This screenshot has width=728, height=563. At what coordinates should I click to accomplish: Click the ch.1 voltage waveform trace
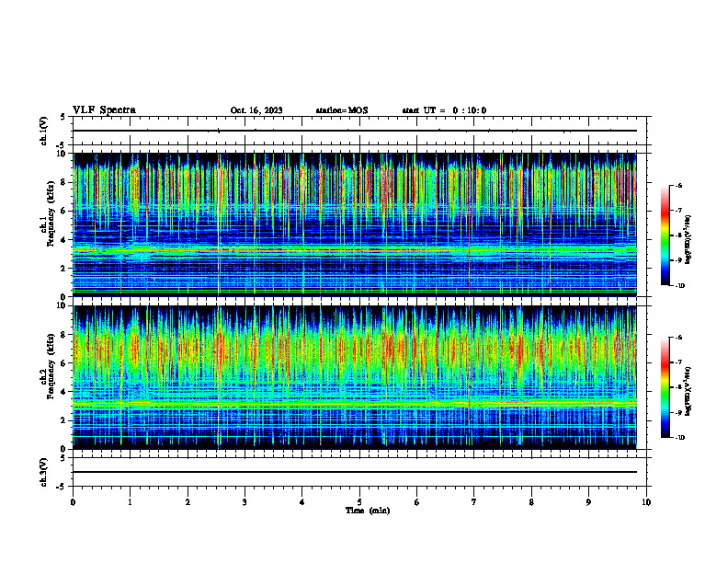tap(354, 131)
